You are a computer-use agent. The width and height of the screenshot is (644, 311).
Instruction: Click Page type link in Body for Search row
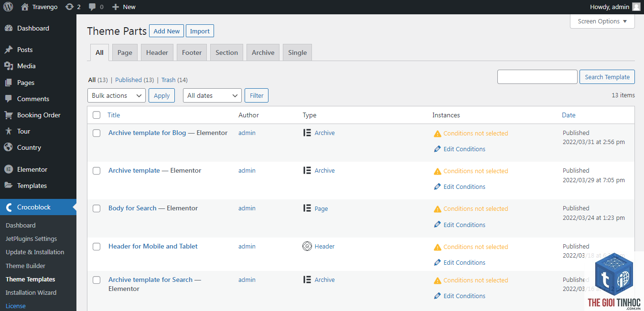(x=321, y=208)
